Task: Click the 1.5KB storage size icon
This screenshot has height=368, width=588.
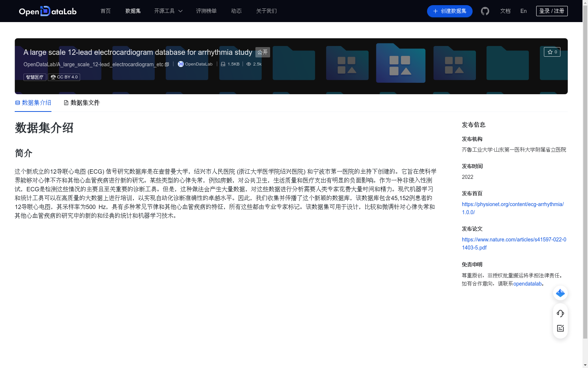Action: point(223,64)
